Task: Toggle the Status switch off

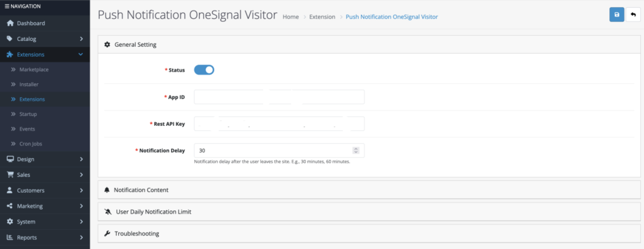Action: click(204, 70)
